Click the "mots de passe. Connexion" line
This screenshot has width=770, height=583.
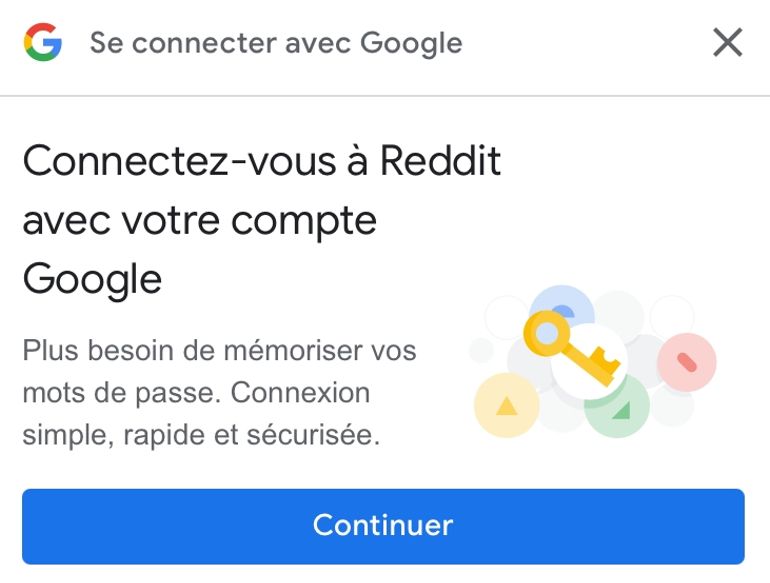coord(196,393)
